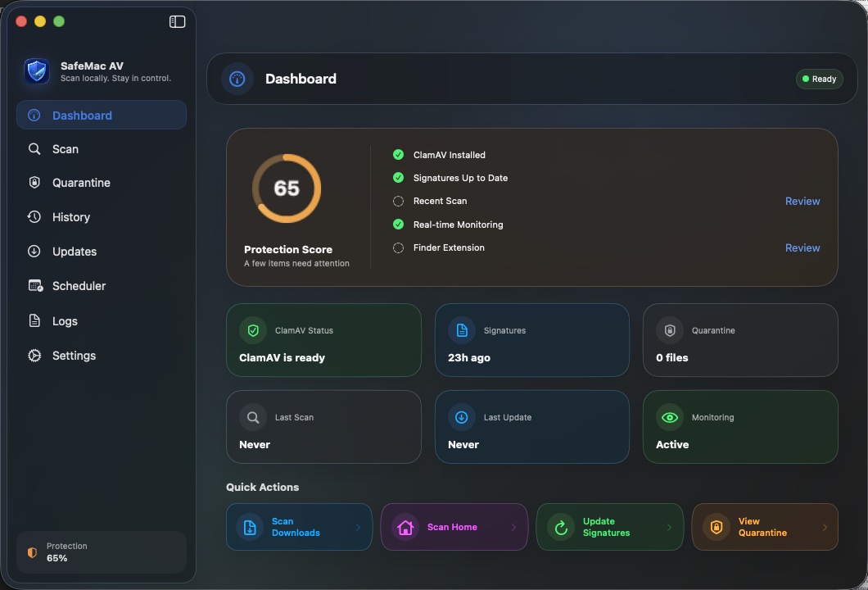Click the Signatures card document icon
The image size is (868, 590).
tap(462, 331)
